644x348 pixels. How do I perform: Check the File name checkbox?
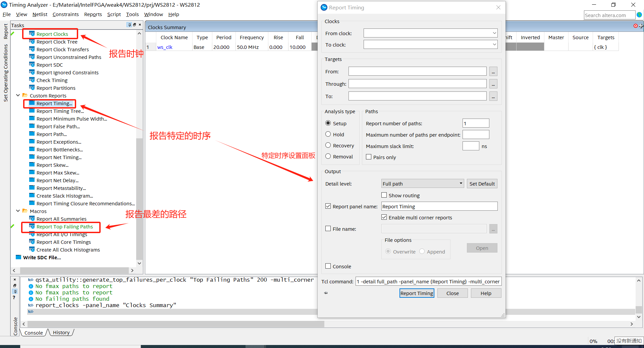pos(328,229)
